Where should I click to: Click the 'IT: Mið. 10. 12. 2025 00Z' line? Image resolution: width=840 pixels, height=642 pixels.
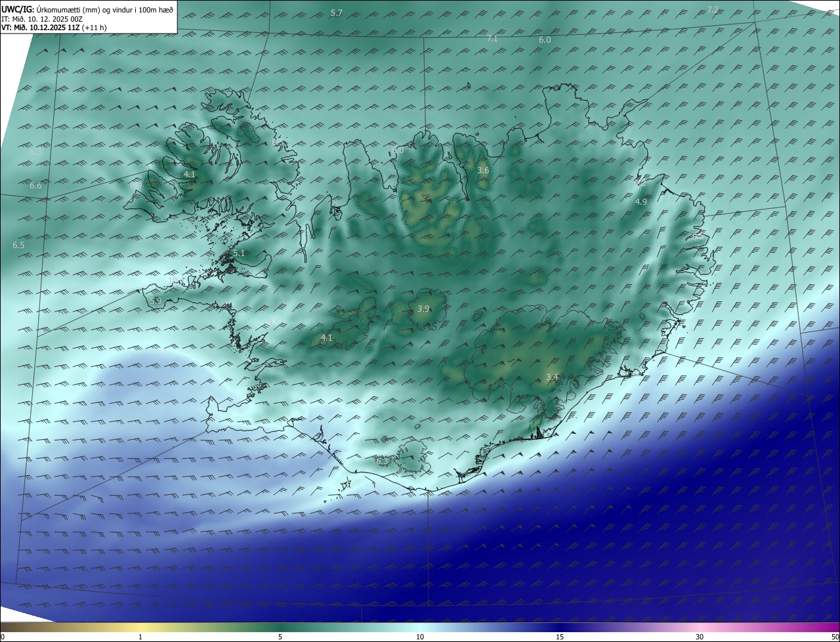(x=41, y=18)
